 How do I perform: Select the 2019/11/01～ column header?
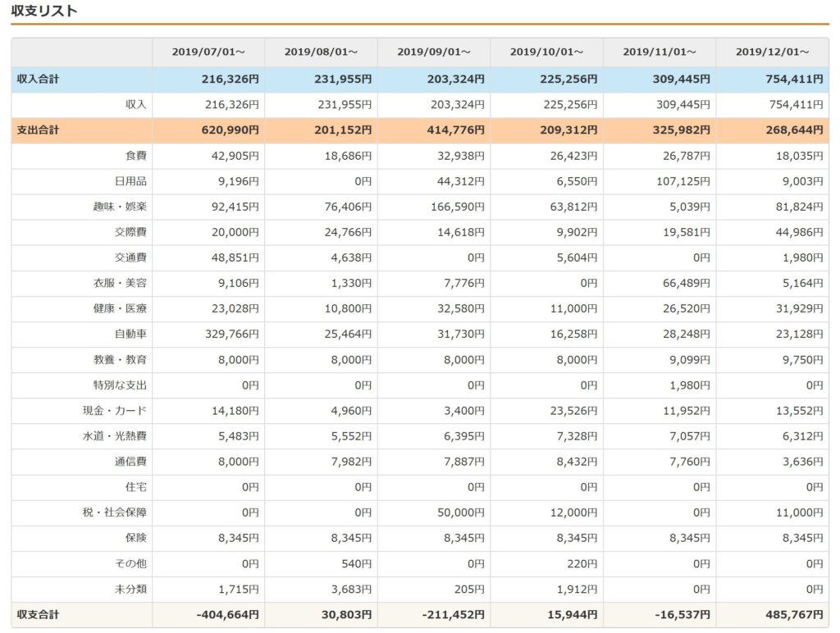click(x=659, y=52)
